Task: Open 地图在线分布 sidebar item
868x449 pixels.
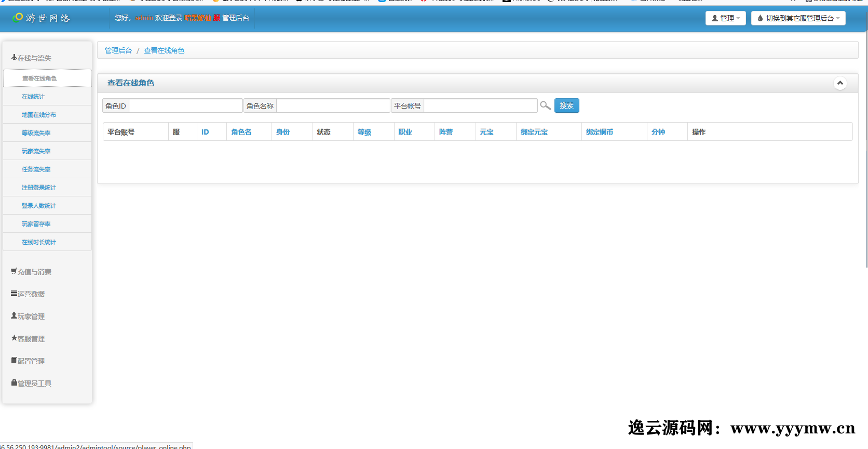Action: coord(47,115)
